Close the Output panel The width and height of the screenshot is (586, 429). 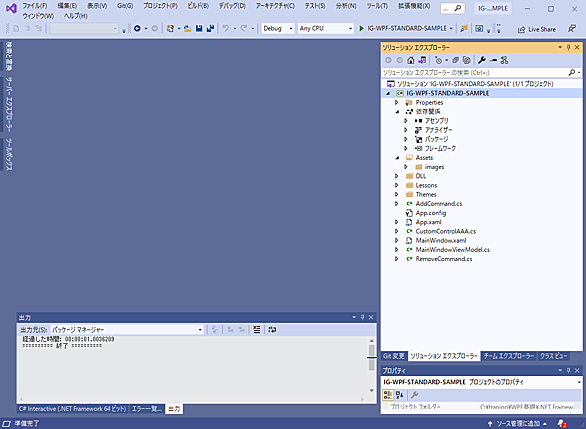point(371,317)
